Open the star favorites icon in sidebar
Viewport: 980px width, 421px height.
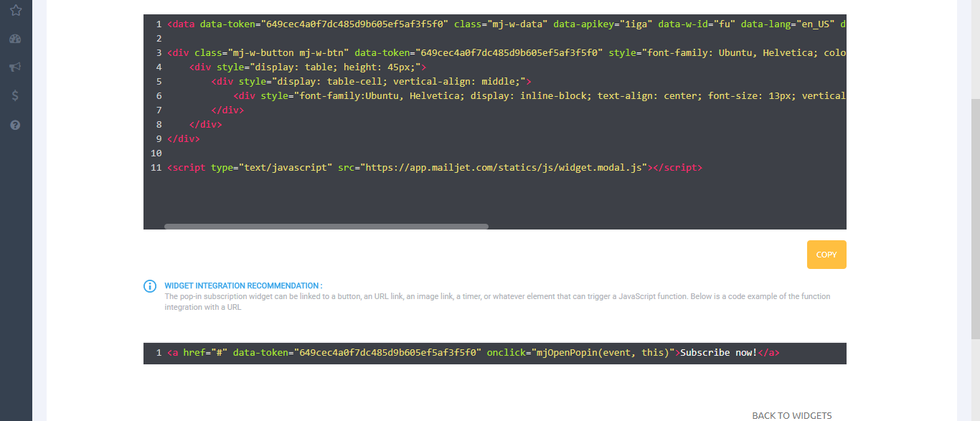[15, 10]
